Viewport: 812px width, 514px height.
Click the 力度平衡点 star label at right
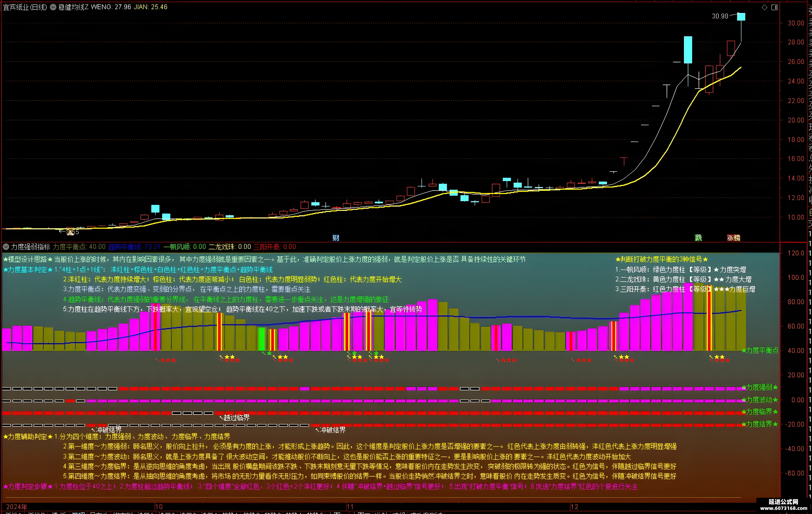coord(760,351)
